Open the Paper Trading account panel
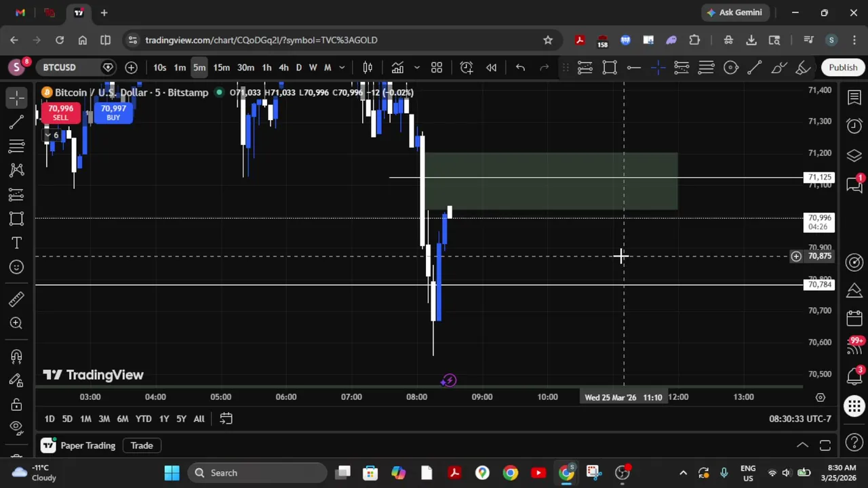The image size is (868, 488). click(x=77, y=445)
